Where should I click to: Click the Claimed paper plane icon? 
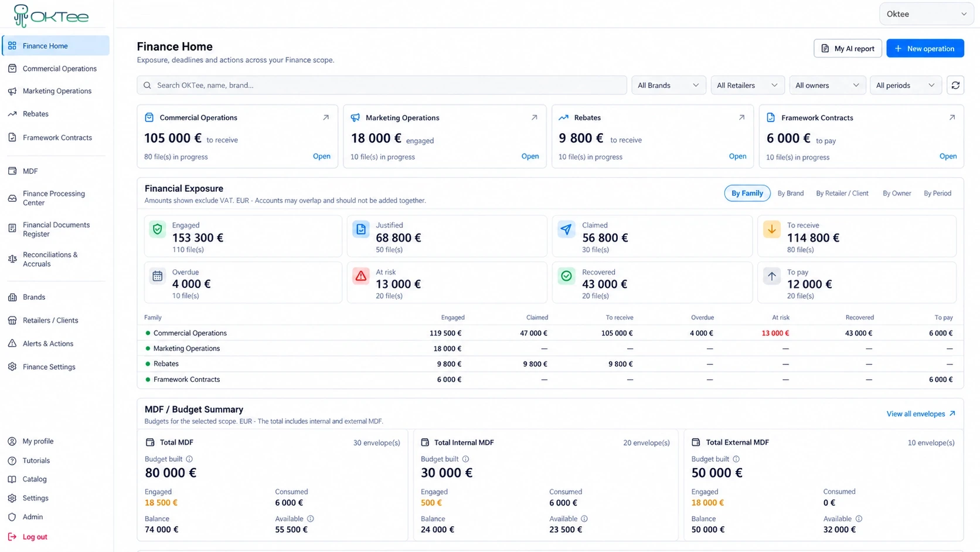point(566,229)
